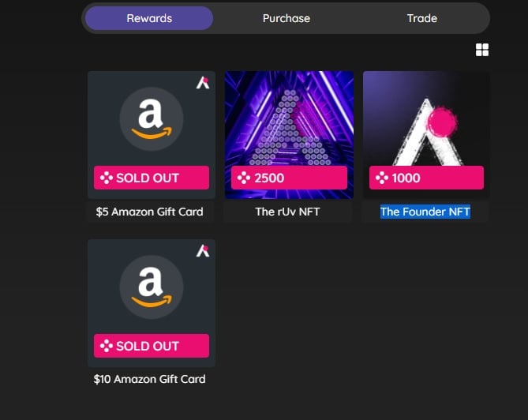Click the points icon beside 2500
Viewport: 528px width, 420px height.
coord(243,178)
